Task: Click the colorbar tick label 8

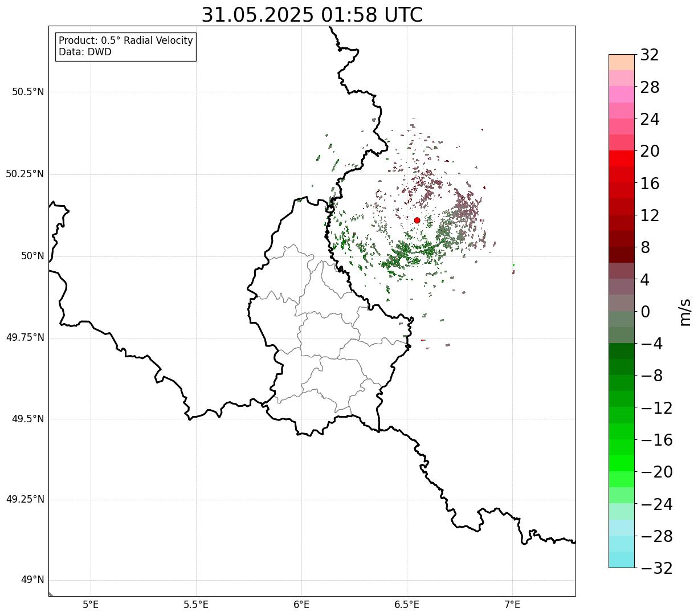Action: [x=645, y=248]
